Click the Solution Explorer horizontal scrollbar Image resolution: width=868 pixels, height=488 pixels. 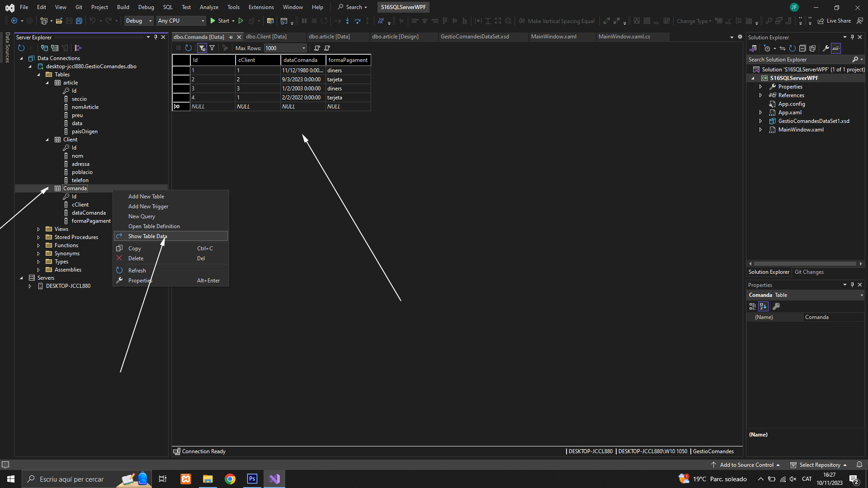[x=805, y=263]
